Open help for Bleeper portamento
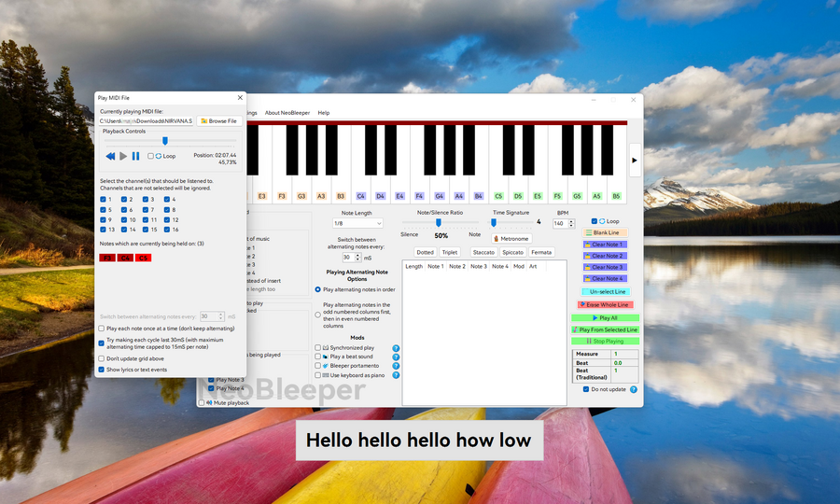The image size is (840, 504). 396,367
